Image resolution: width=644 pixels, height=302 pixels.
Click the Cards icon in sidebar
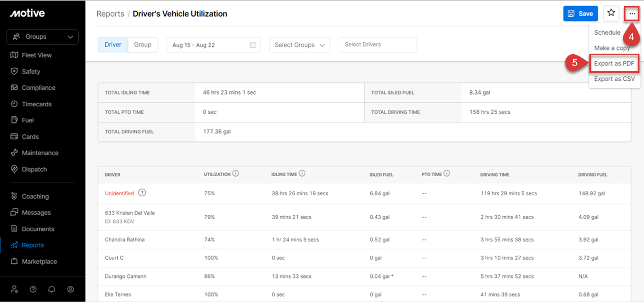tap(14, 136)
